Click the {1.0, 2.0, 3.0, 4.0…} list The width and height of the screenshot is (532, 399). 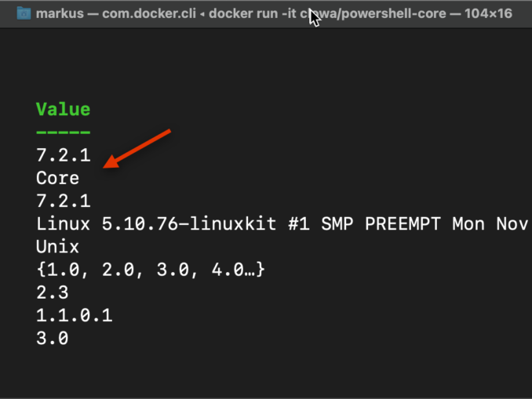tap(151, 270)
